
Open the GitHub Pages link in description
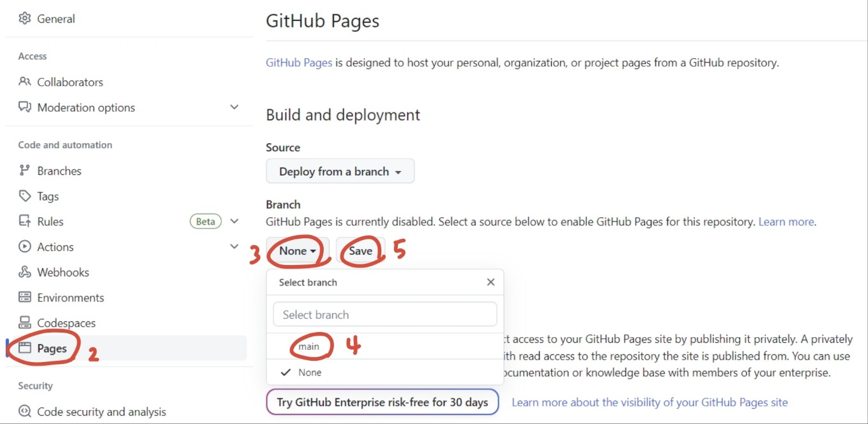pyautogui.click(x=299, y=63)
